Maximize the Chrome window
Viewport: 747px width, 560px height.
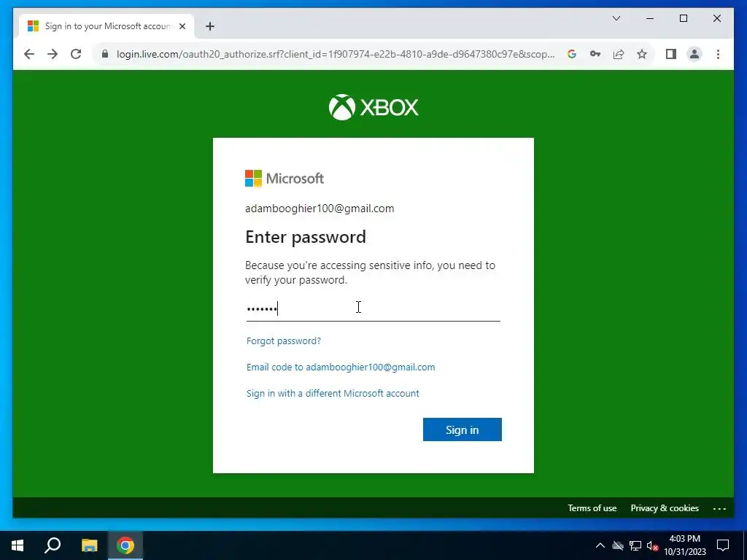683,18
